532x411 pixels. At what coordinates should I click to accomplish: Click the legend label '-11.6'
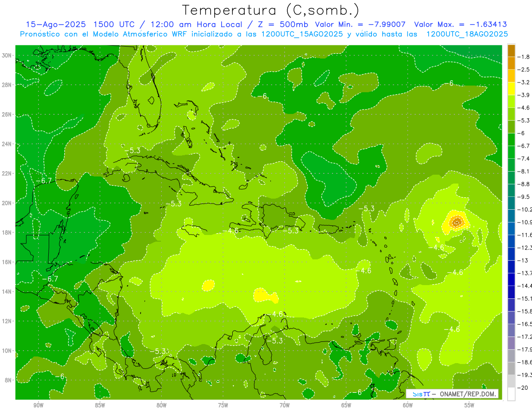click(x=524, y=235)
